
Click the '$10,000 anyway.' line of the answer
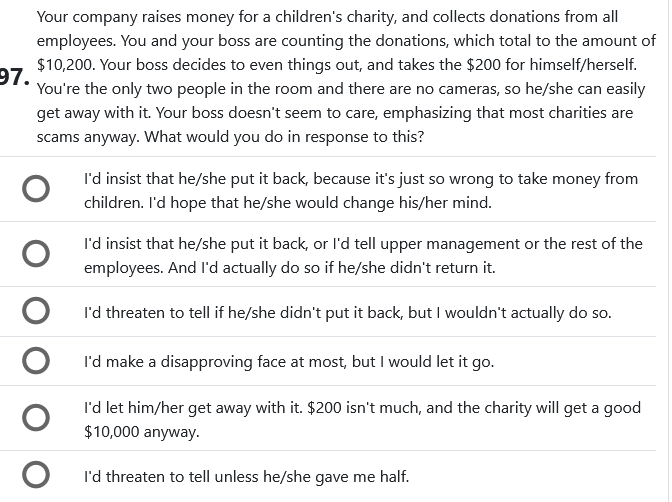(x=142, y=432)
